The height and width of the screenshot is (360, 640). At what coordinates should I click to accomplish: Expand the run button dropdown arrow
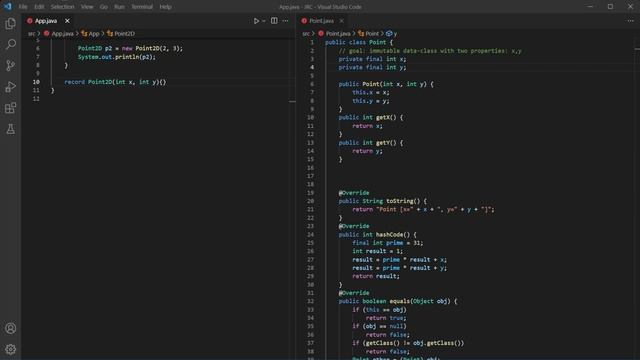pos(264,21)
